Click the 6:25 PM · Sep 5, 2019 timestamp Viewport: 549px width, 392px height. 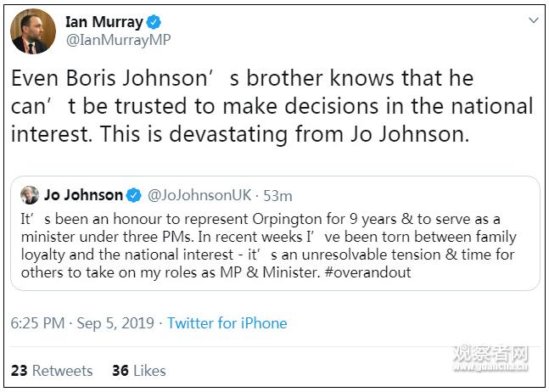pyautogui.click(x=82, y=323)
